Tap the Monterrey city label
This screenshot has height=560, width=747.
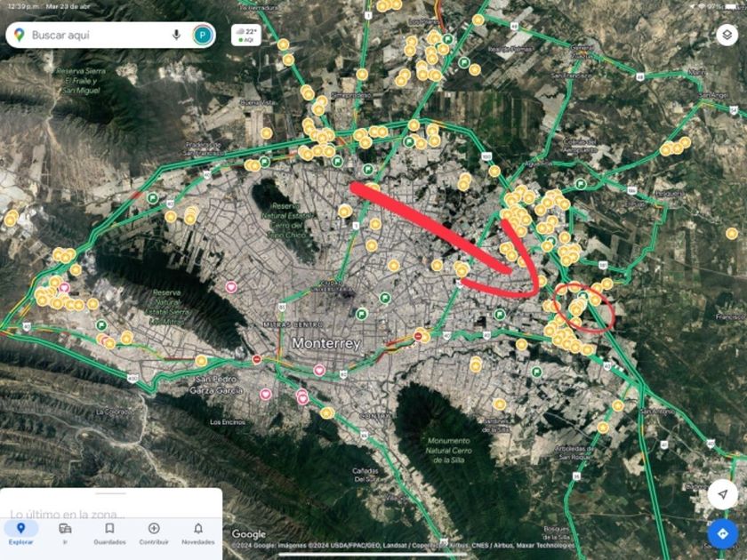(326, 343)
